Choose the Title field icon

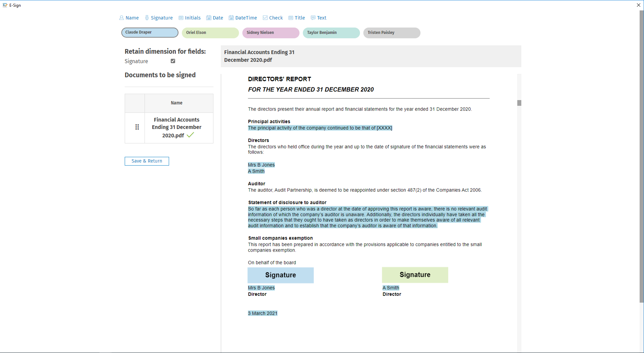pyautogui.click(x=291, y=18)
